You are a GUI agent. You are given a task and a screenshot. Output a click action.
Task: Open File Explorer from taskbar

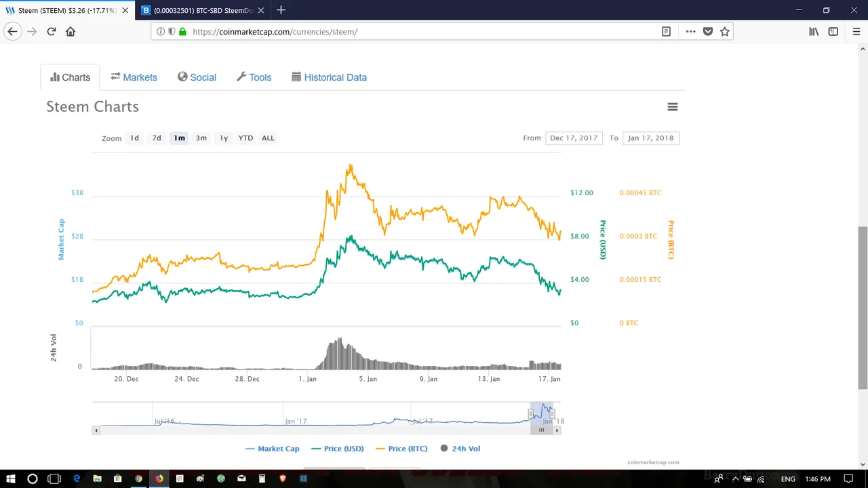pos(97,479)
